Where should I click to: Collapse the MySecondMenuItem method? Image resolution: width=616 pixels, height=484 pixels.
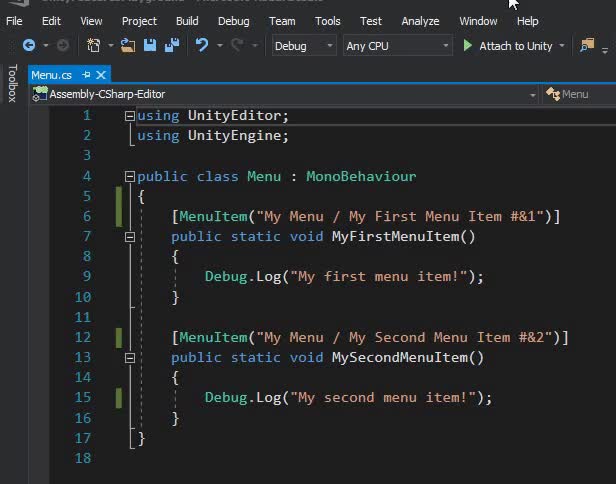tap(129, 357)
